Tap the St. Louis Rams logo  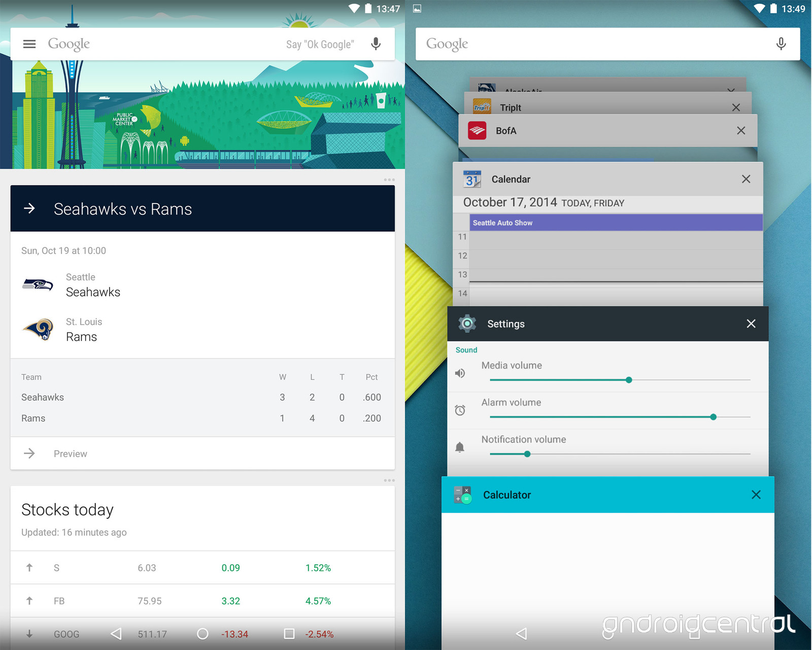point(38,329)
